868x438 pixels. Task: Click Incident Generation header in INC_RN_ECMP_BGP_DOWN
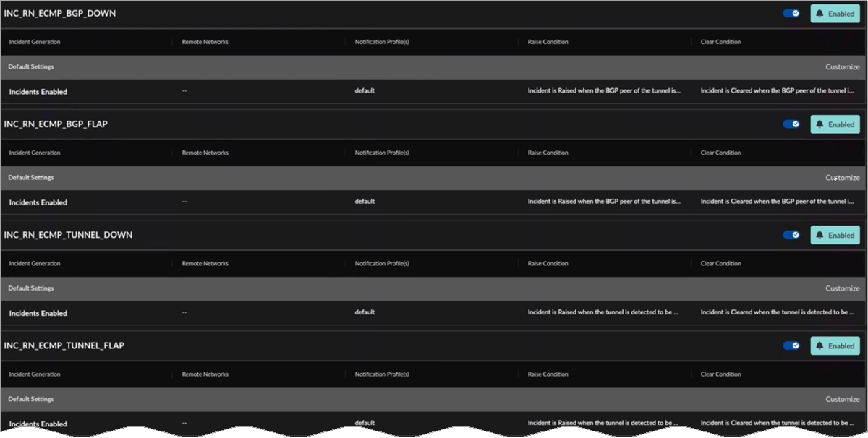click(35, 42)
